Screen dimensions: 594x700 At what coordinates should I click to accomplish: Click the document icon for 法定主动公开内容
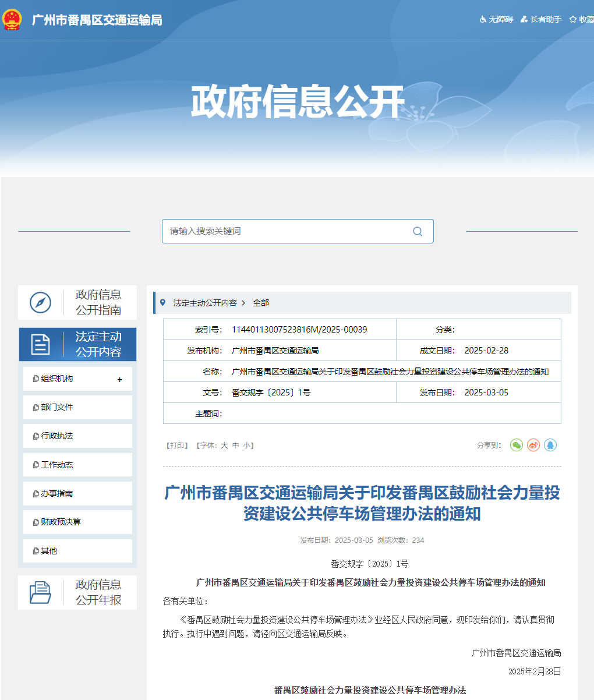[x=40, y=344]
